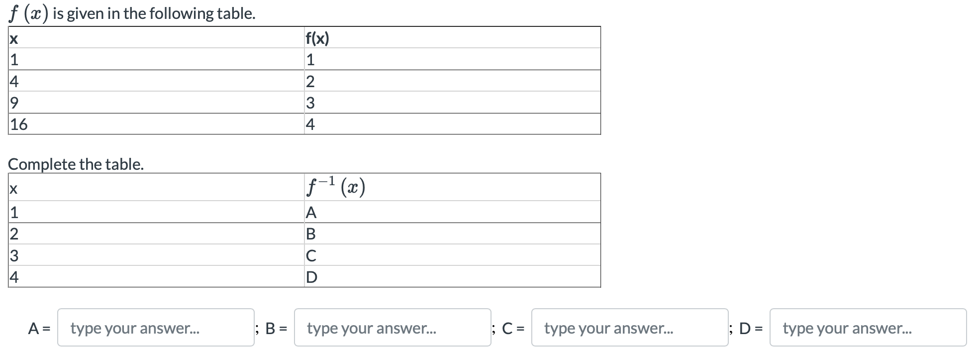Click the D answer input field
Image resolution: width=980 pixels, height=355 pixels.
pyautogui.click(x=867, y=328)
